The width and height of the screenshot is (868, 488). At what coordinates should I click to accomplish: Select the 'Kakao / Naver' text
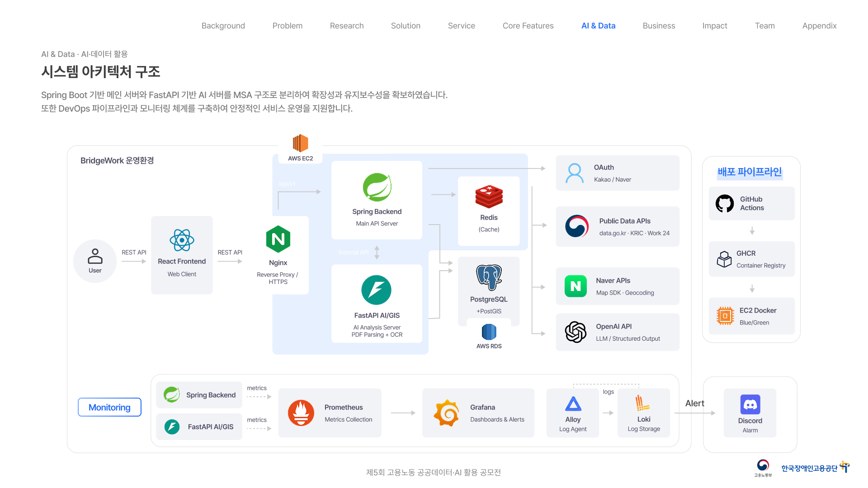pyautogui.click(x=613, y=179)
